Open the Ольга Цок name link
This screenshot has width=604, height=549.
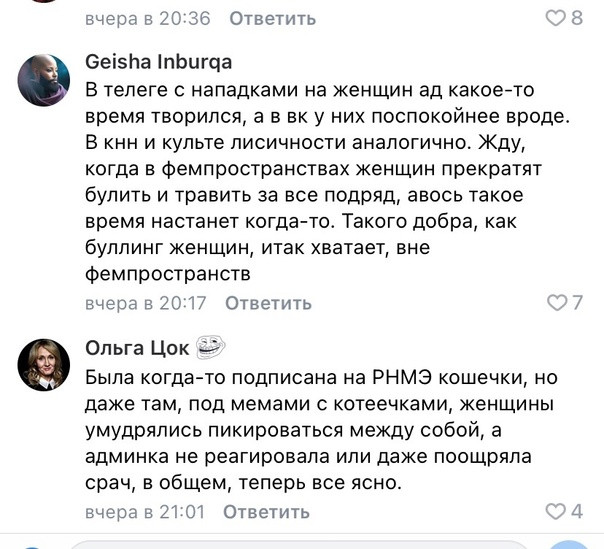(137, 348)
